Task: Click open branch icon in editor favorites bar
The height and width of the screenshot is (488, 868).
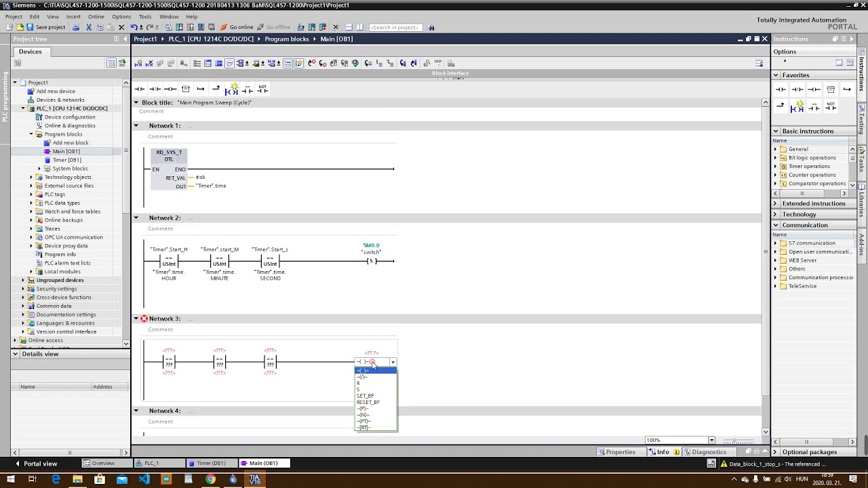Action: click(x=201, y=89)
